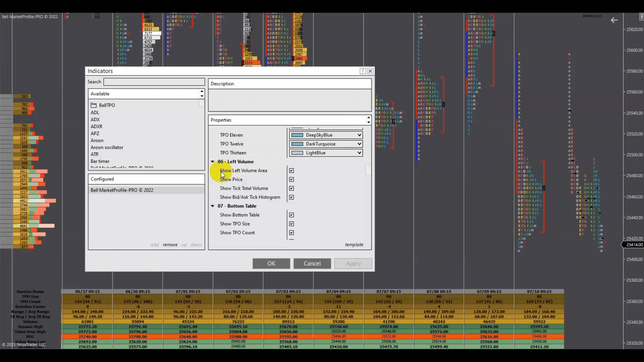The image size is (644, 362).
Task: Open TPO Twelve DarkTurquoise dropdown
Action: tap(326, 144)
